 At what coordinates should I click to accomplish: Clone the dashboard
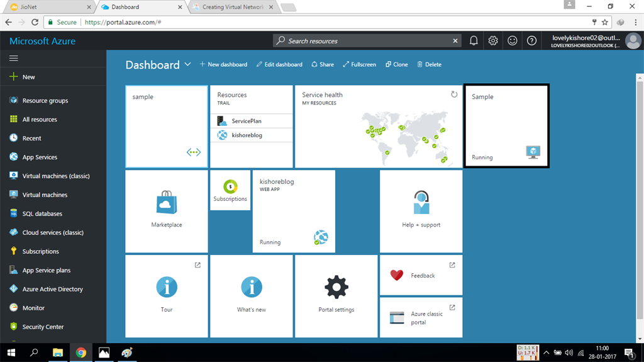397,64
